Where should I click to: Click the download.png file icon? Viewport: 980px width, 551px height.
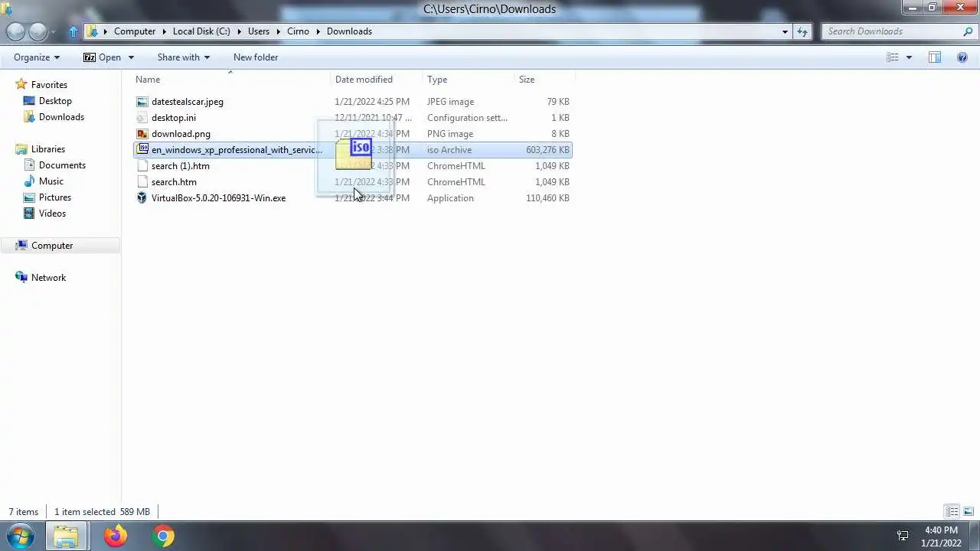coord(142,134)
